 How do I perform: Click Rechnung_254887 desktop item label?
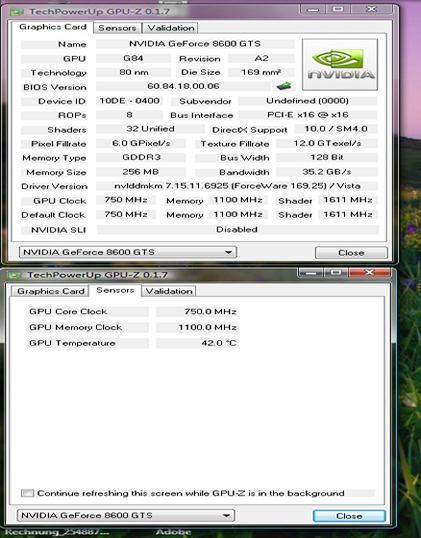pyautogui.click(x=57, y=532)
